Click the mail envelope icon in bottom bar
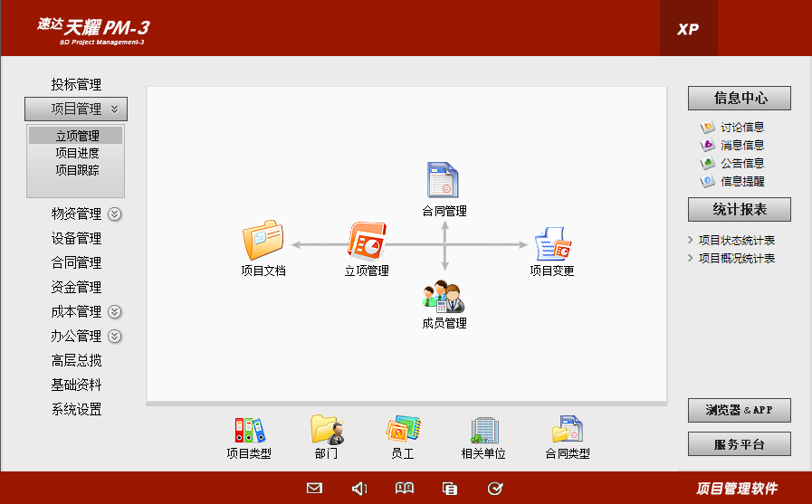 click(x=314, y=489)
